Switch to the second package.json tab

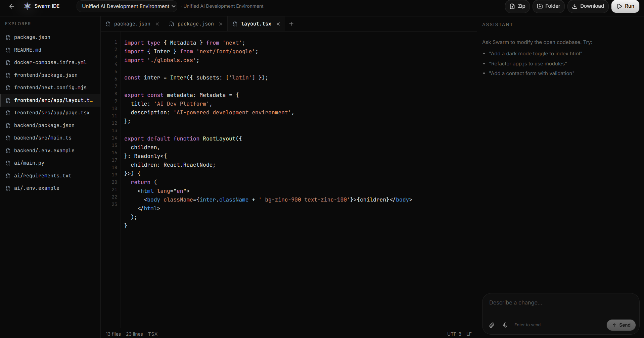[195, 24]
